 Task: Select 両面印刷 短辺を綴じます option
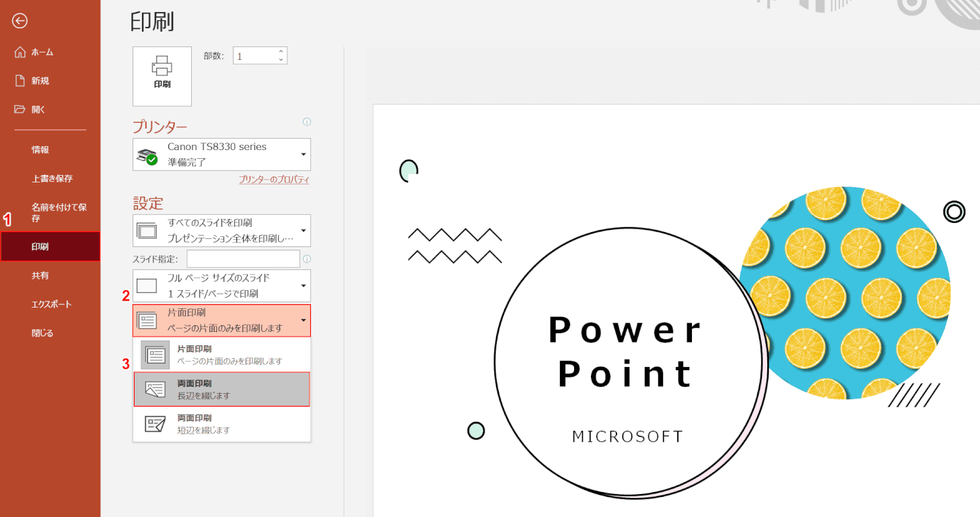tap(222, 424)
